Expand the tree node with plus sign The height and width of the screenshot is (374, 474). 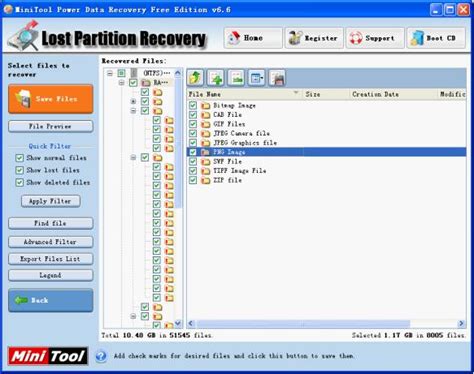pos(133,101)
